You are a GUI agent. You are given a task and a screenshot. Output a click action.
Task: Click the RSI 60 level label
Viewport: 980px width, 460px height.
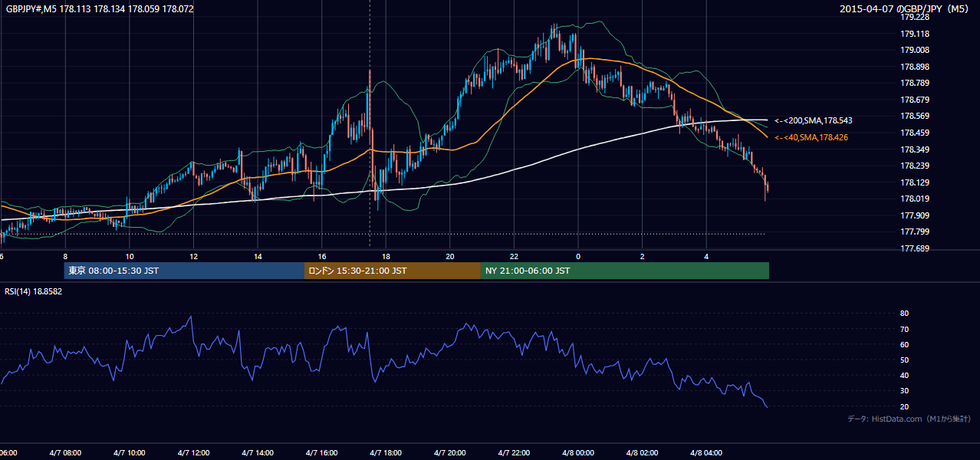coord(904,344)
